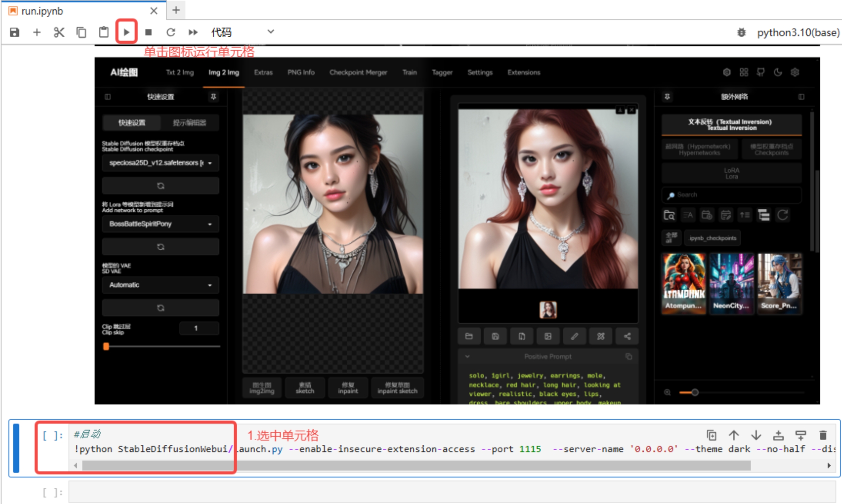Save the notebook with the disk icon
Viewport: 842px width, 504px height.
(x=15, y=32)
